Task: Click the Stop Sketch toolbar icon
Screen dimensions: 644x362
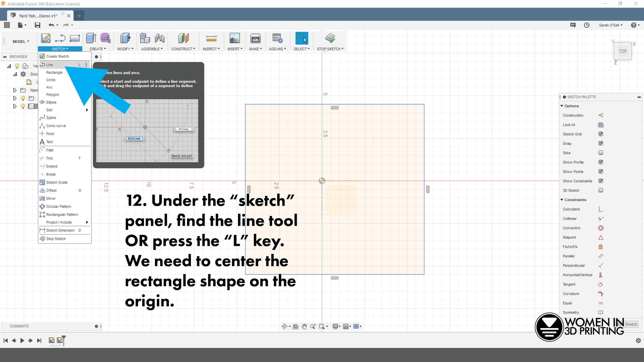Action: [x=330, y=38]
